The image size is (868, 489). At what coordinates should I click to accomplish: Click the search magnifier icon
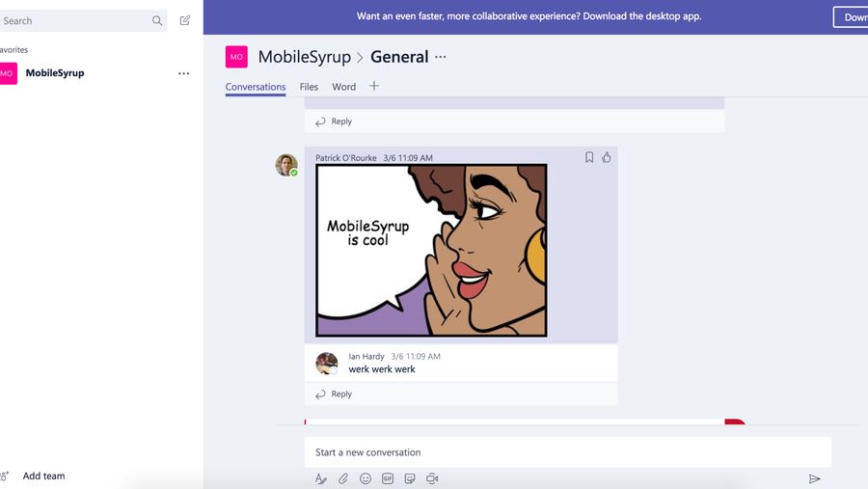click(x=157, y=21)
